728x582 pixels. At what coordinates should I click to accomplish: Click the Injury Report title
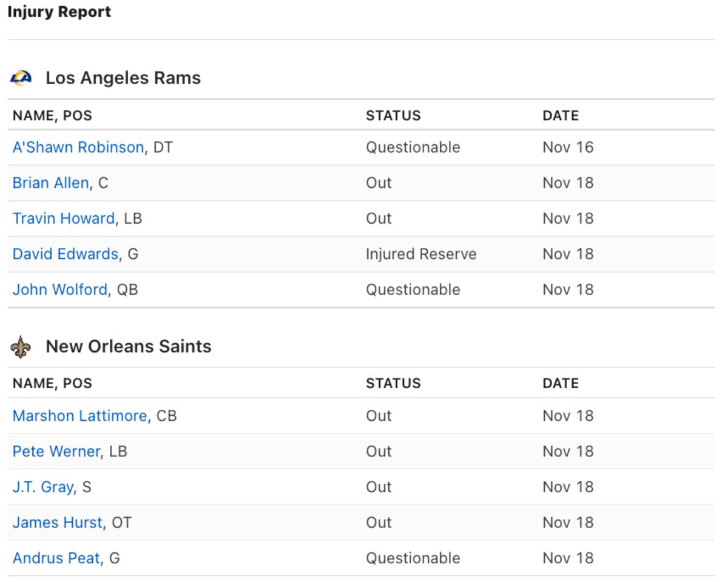coord(59,12)
